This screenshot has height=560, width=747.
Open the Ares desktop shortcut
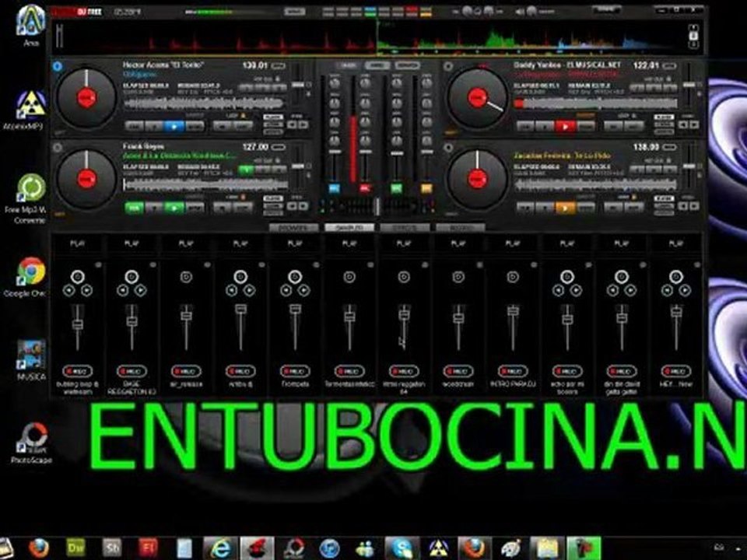30,26
